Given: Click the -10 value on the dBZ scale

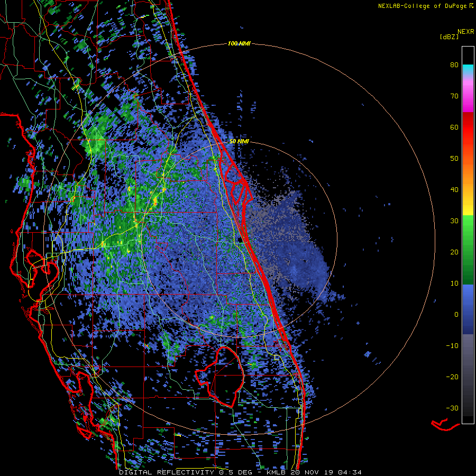Looking at the screenshot, I should coord(452,346).
